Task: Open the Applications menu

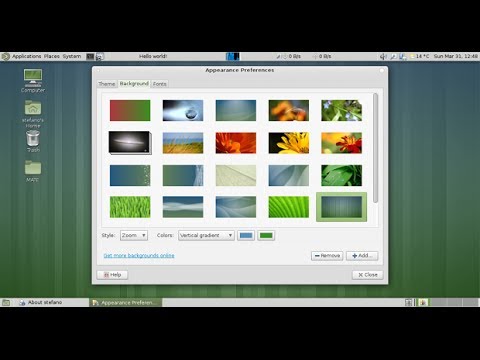Action: coord(27,56)
